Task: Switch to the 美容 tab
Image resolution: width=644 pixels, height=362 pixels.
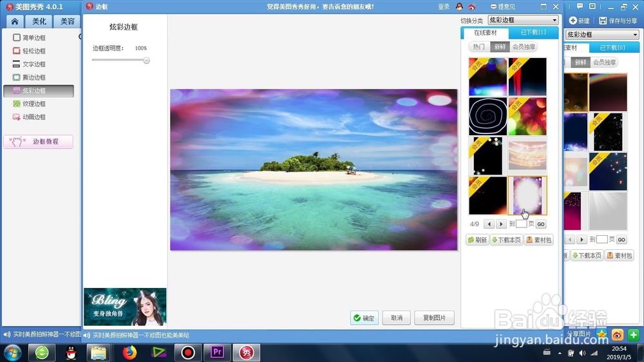Action: 68,21
